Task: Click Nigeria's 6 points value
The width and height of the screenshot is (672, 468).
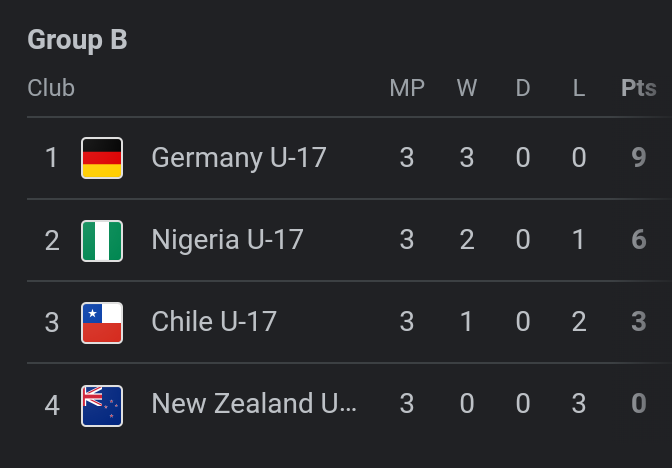Action: (639, 240)
